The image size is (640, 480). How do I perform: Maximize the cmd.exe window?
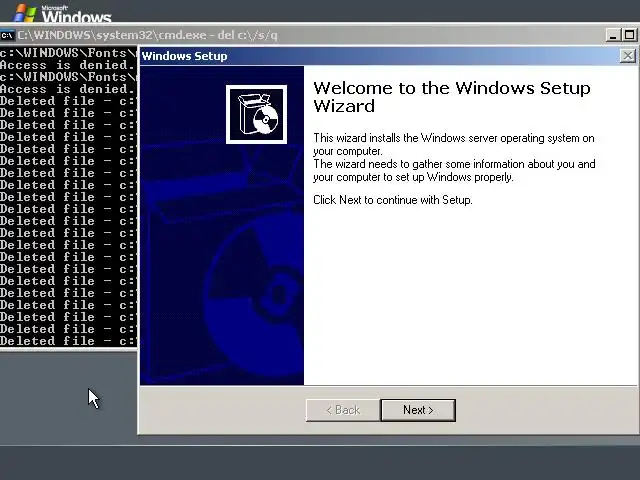tap(629, 35)
